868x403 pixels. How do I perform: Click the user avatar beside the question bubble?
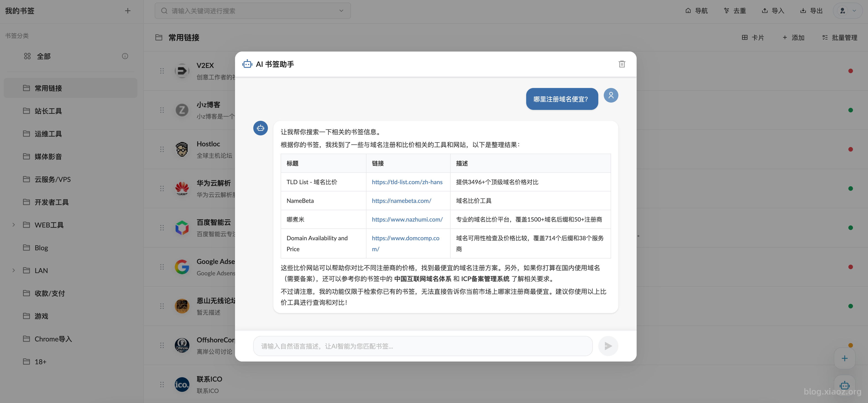point(611,96)
